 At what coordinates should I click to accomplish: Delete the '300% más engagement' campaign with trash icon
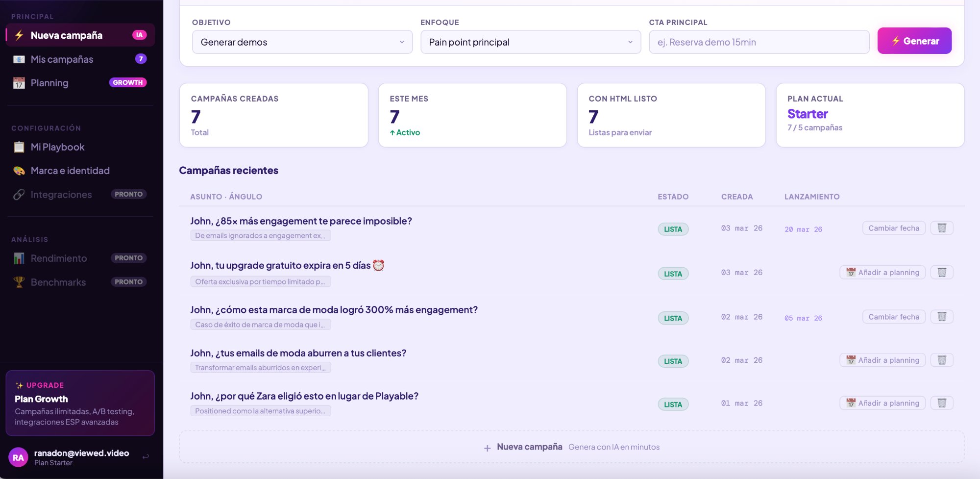coord(942,317)
